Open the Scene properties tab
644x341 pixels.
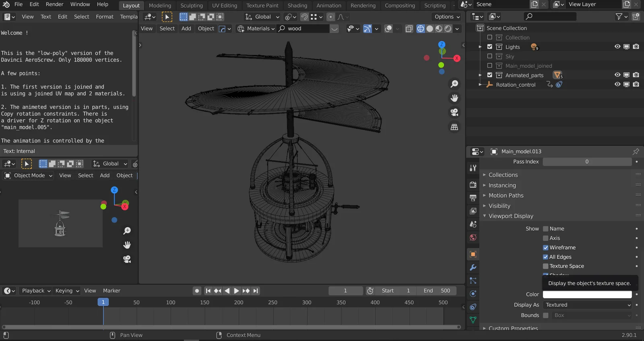(473, 224)
